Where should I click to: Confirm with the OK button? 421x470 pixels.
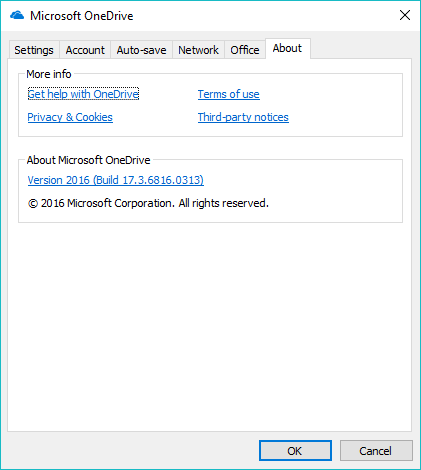[295, 451]
